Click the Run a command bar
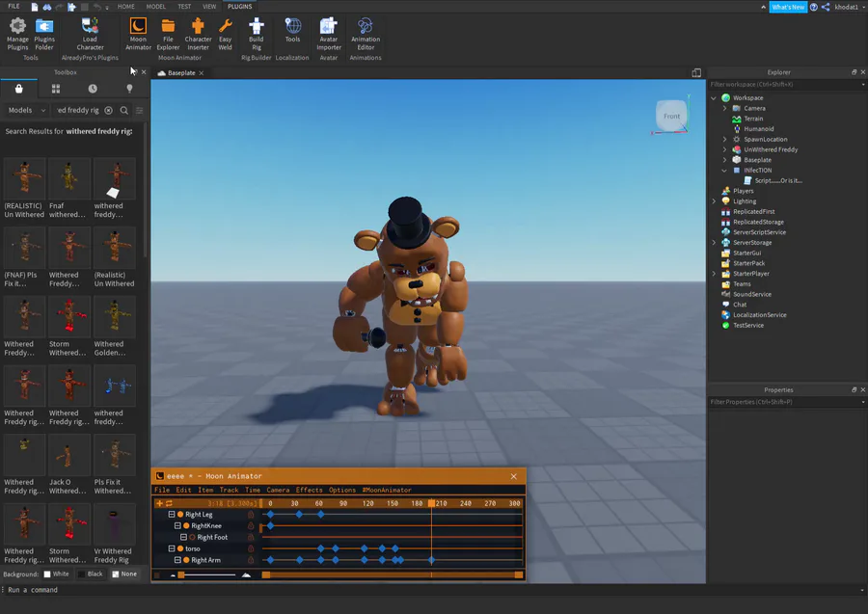This screenshot has width=868, height=614. coord(434,590)
